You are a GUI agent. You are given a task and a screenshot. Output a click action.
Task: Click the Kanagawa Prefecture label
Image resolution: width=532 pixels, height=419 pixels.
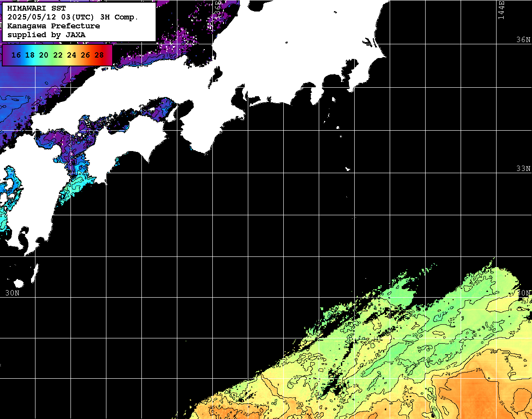pos(54,26)
